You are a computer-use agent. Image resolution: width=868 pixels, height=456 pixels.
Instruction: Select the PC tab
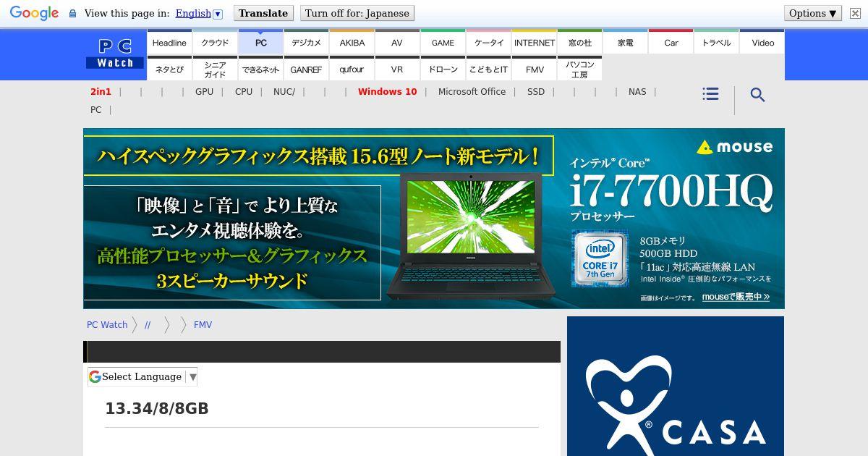pos(261,42)
